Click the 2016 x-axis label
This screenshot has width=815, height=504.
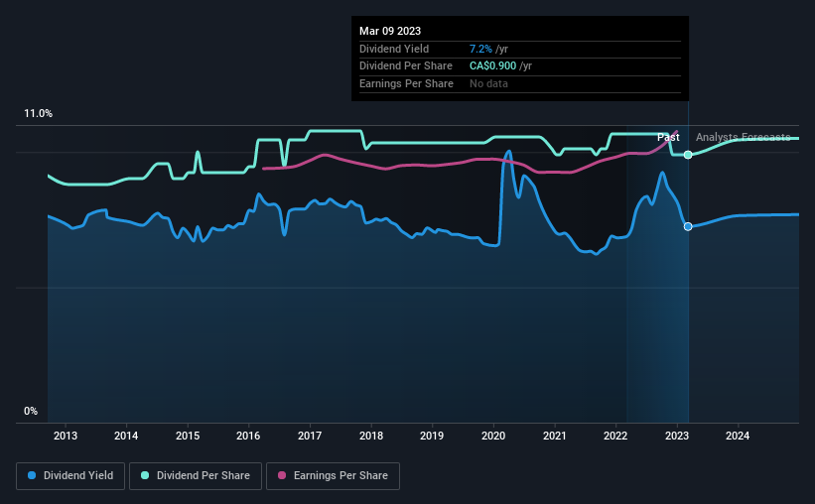[x=248, y=436]
